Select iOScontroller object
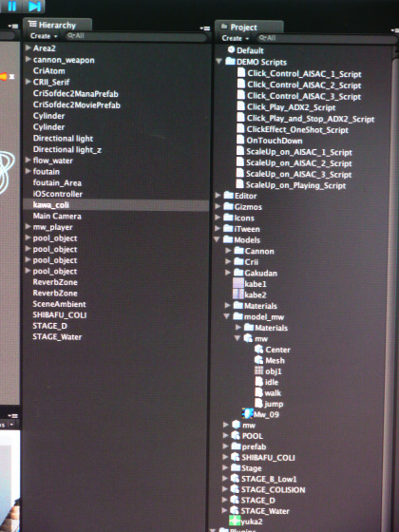This screenshot has height=532, width=399. pyautogui.click(x=58, y=194)
